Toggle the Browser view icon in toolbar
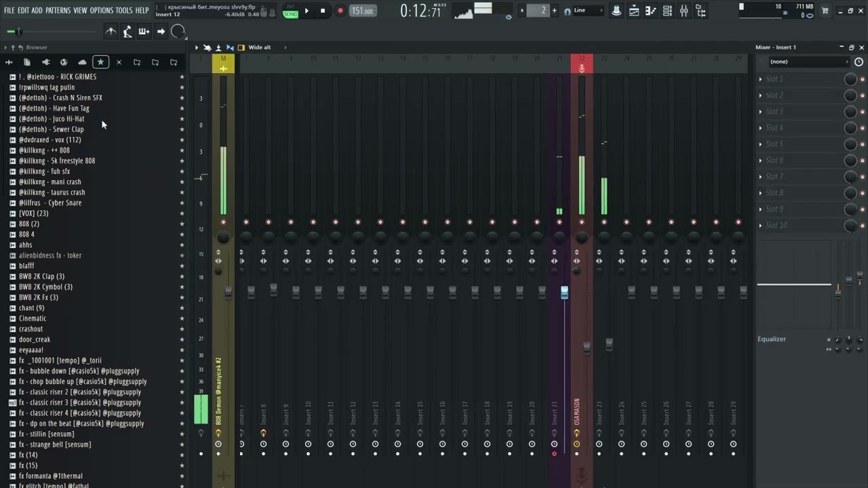Image resolution: width=868 pixels, height=488 pixels. tap(701, 11)
